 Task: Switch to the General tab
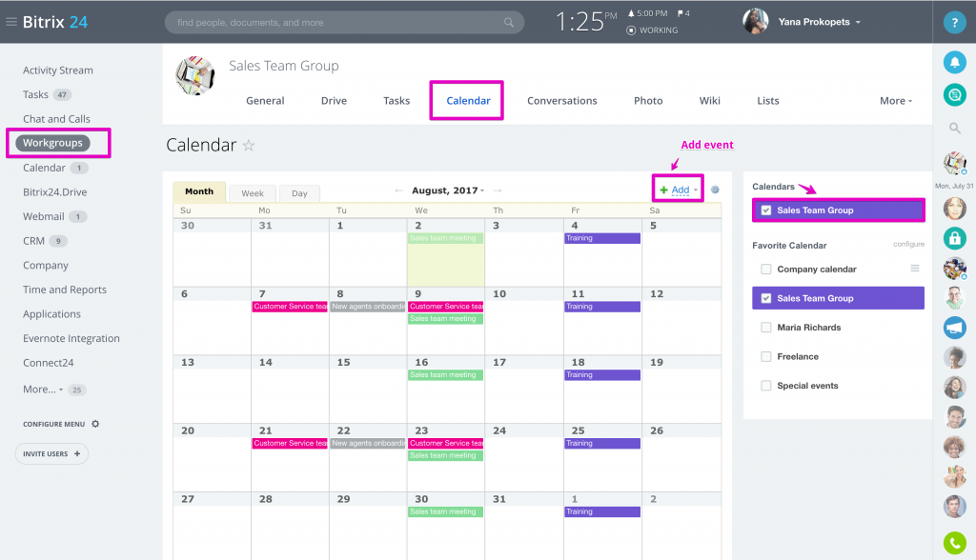tap(265, 101)
